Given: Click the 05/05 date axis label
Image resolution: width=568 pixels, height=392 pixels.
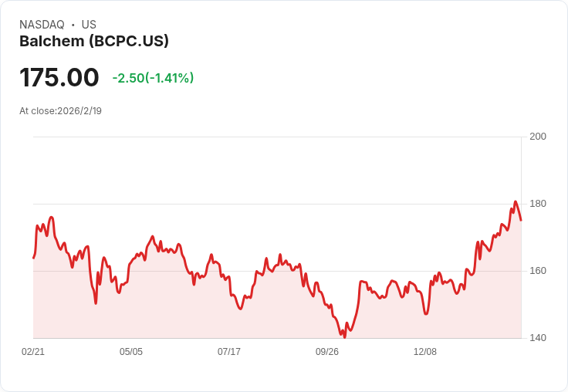Looking at the screenshot, I should tap(131, 351).
